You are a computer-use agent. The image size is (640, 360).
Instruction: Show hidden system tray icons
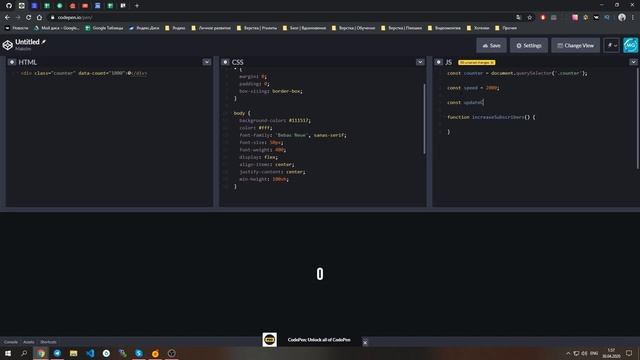568,353
